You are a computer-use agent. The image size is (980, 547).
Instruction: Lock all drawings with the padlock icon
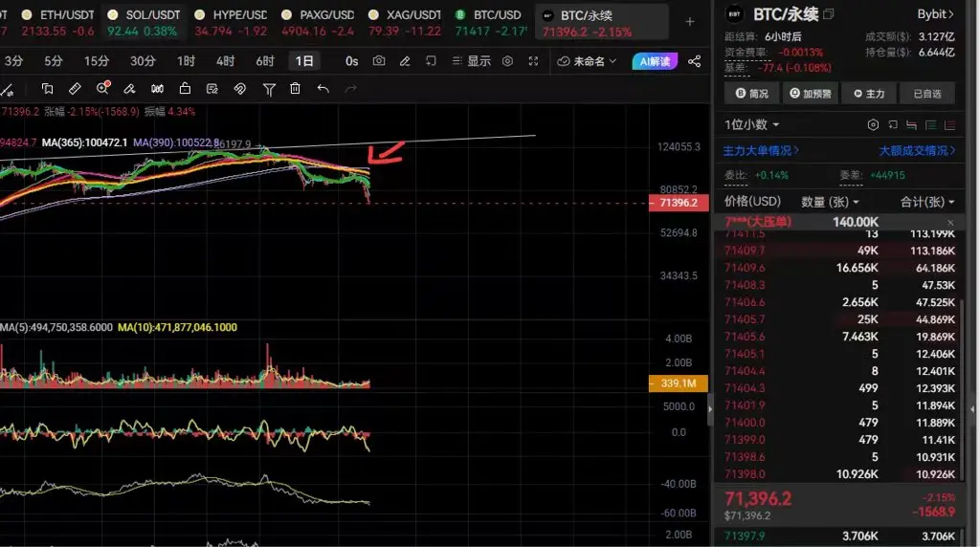point(185,88)
